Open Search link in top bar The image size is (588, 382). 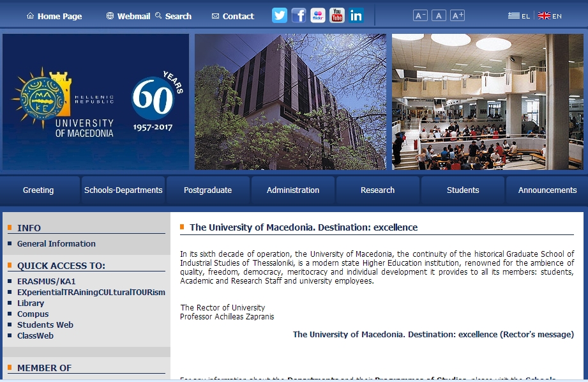coord(178,16)
